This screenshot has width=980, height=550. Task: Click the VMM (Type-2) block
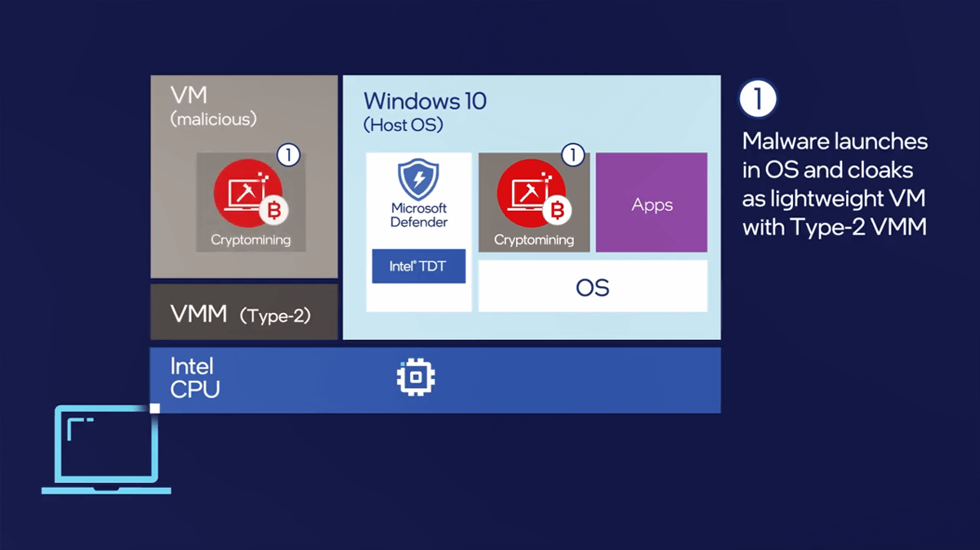click(x=244, y=311)
